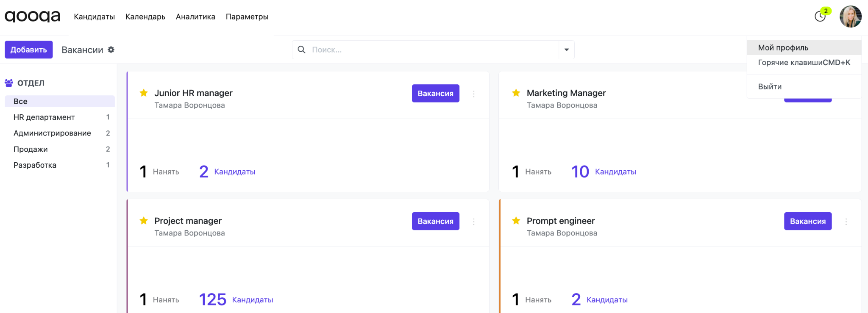Click the search magnifier icon
Viewport: 868px width, 313px height.
tap(301, 50)
